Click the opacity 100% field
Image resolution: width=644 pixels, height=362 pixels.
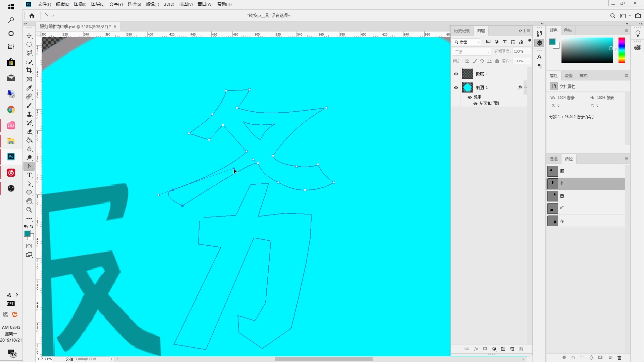point(519,51)
